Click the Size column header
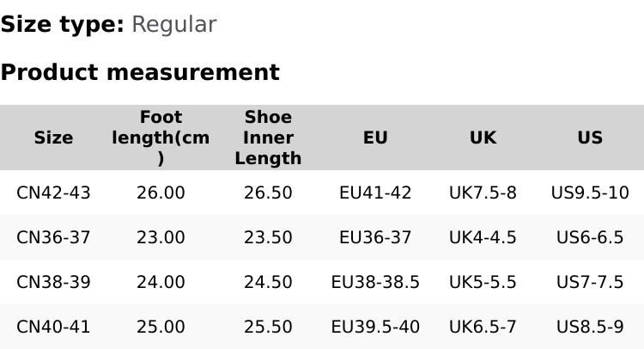 point(53,138)
